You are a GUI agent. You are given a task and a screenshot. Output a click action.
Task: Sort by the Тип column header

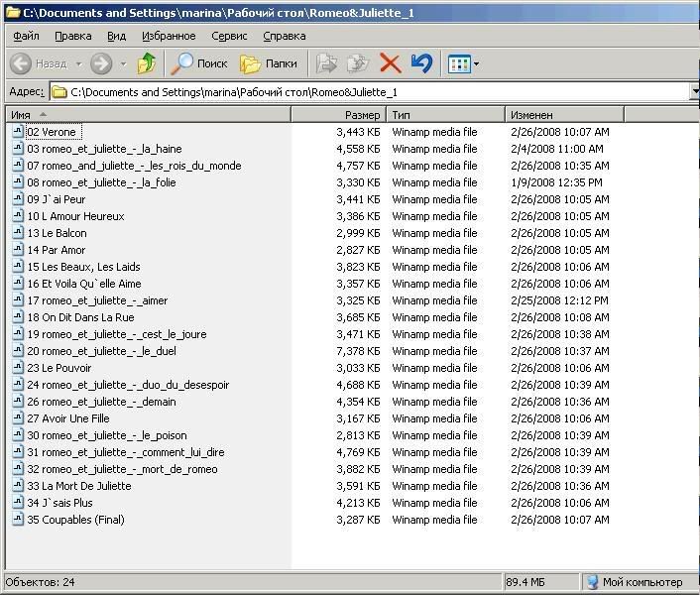(446, 115)
